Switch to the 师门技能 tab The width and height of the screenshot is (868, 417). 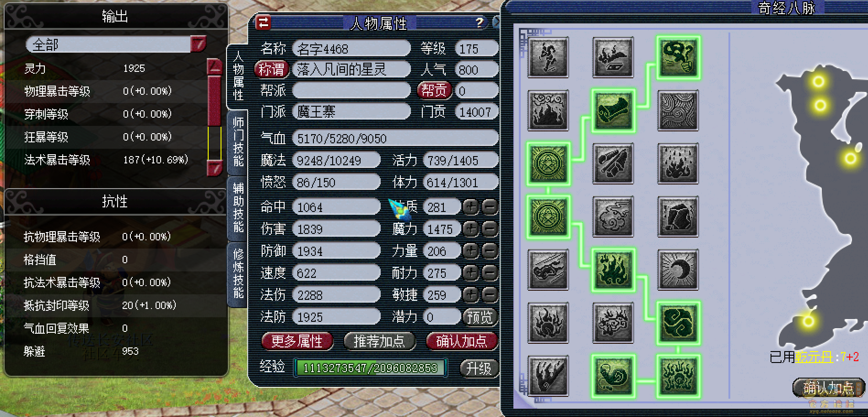tap(238, 142)
